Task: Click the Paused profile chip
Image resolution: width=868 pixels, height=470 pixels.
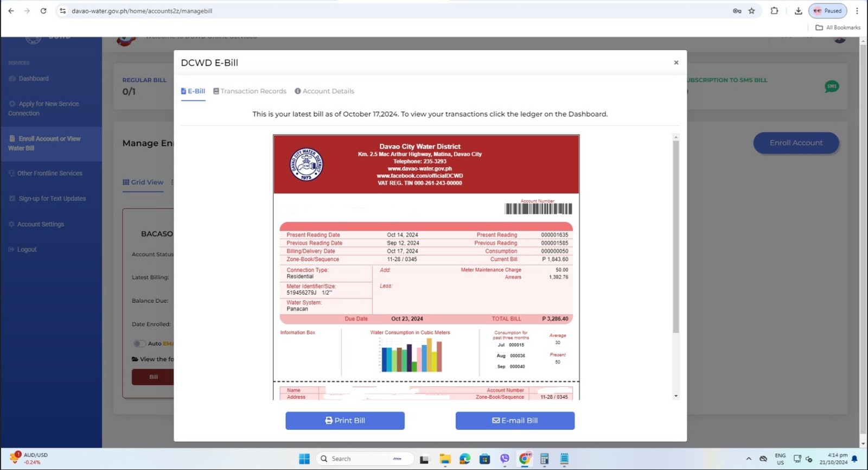Action: 827,11
